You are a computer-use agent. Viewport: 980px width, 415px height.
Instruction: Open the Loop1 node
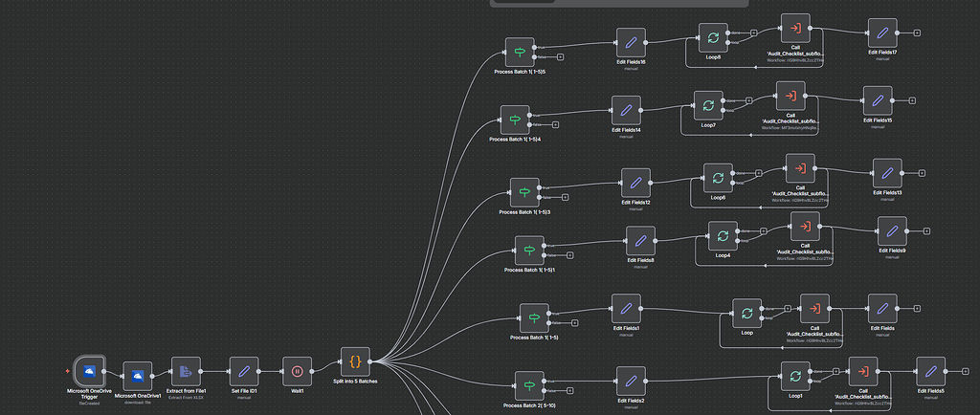click(x=795, y=377)
